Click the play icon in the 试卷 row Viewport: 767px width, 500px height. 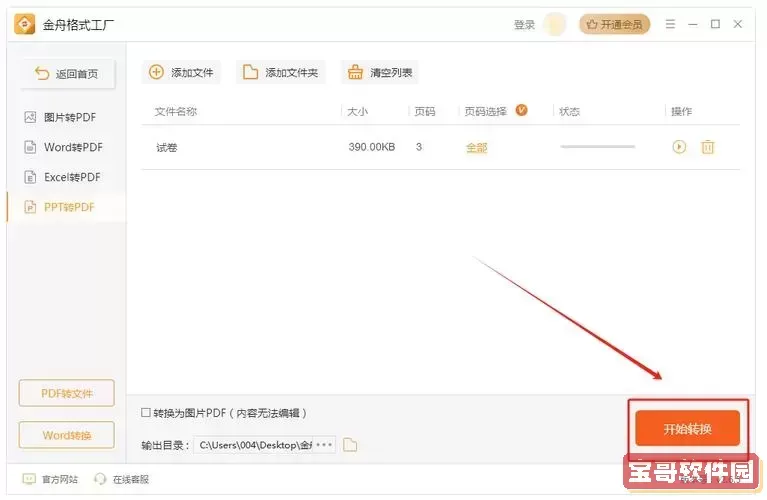[x=679, y=147]
